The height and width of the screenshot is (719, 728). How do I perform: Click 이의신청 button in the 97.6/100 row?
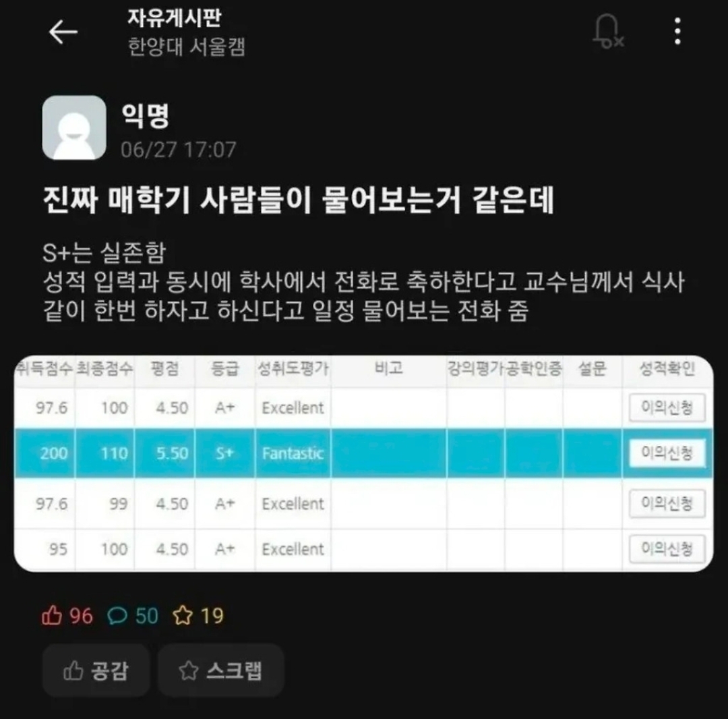point(667,408)
